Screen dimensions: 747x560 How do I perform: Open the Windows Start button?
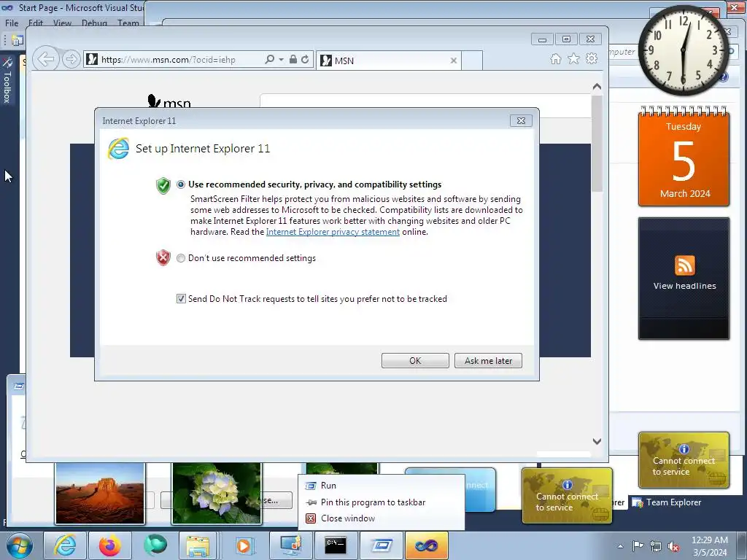tap(19, 545)
